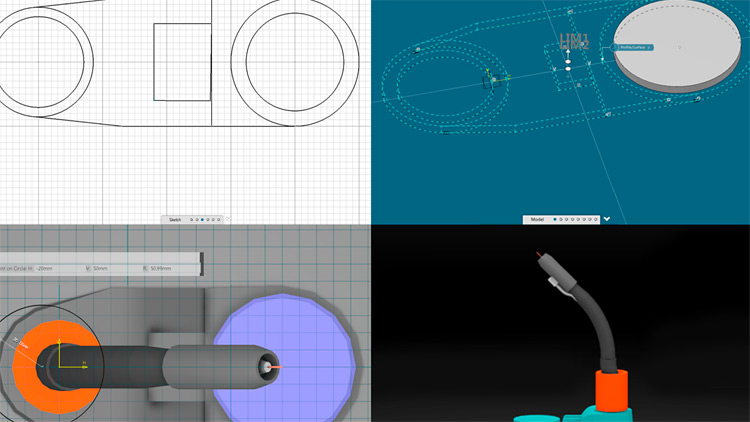750x422 pixels.
Task: Expand the chevron next to Model dots
Action: click(x=606, y=219)
